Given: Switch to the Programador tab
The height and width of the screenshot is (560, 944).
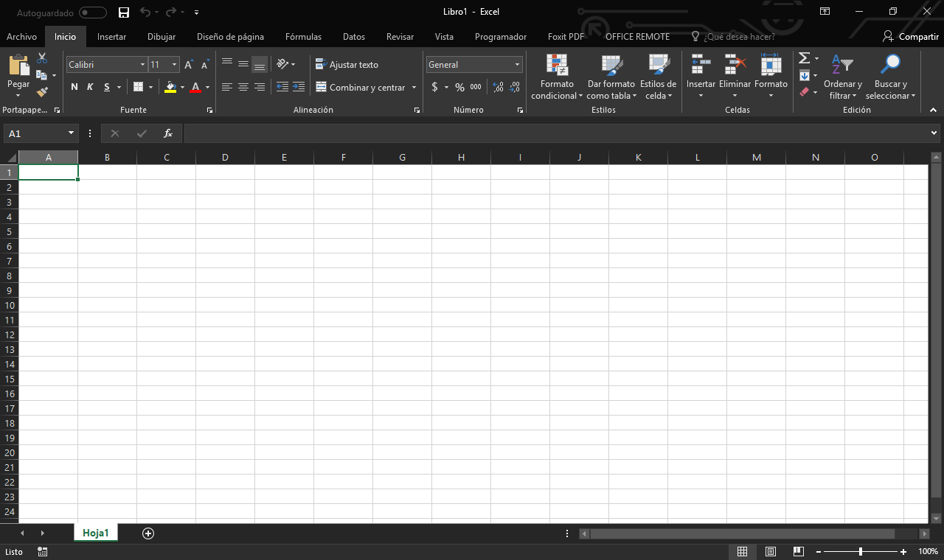Looking at the screenshot, I should [x=501, y=37].
